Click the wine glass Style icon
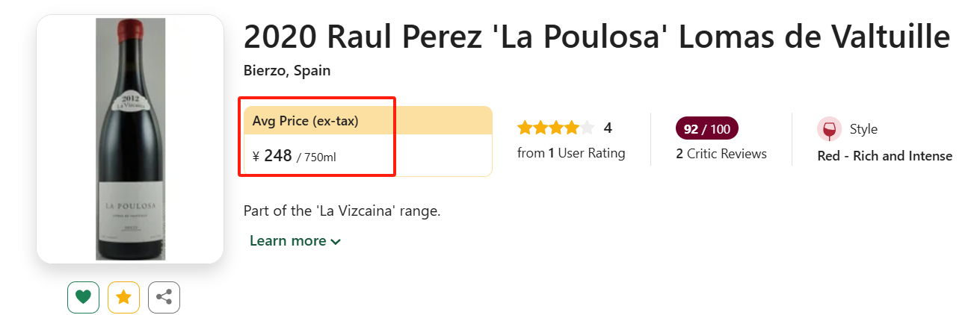 click(829, 129)
